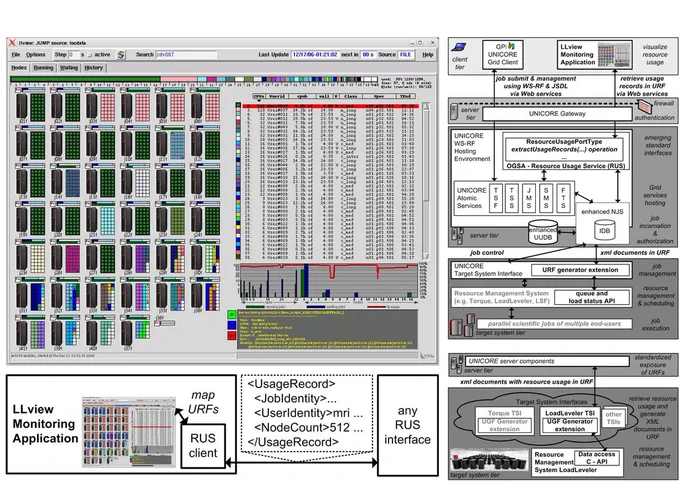
Task: Click the Last Update timestamp field
Action: [315, 55]
